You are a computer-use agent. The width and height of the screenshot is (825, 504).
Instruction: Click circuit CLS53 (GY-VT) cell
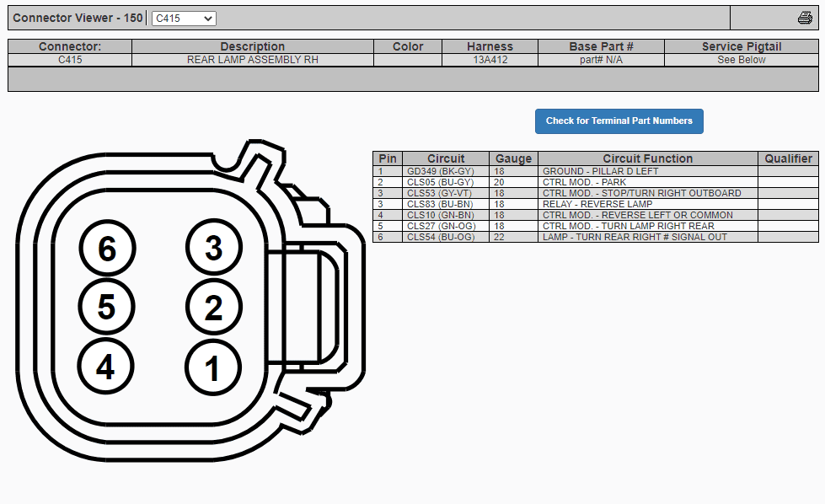click(x=446, y=193)
